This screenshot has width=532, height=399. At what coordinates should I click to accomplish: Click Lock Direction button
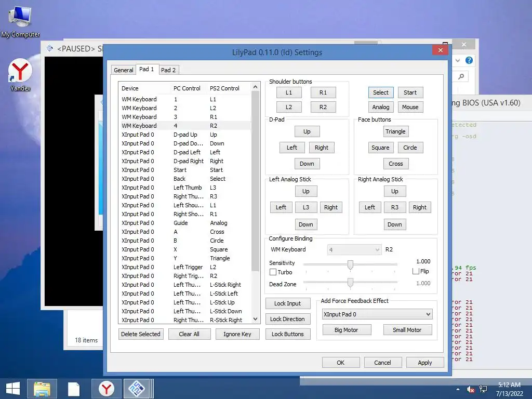click(287, 320)
